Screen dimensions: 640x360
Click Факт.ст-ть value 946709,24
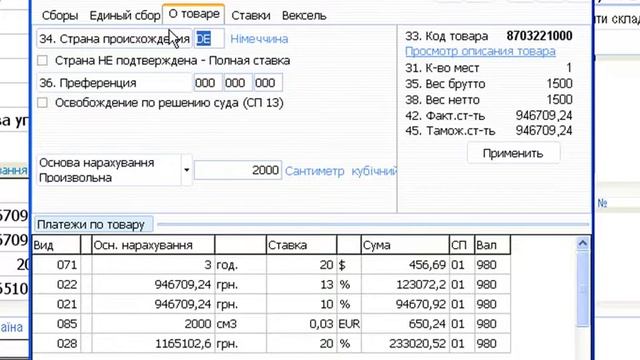tap(544, 116)
